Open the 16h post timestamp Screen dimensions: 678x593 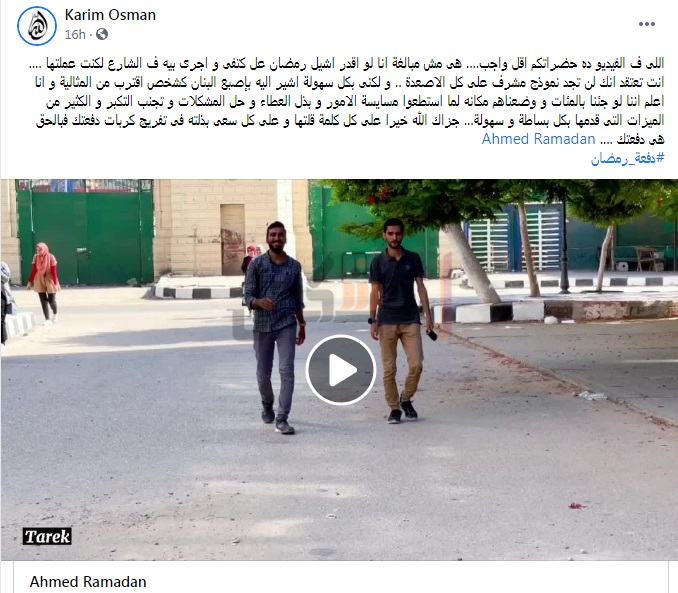pos(75,35)
